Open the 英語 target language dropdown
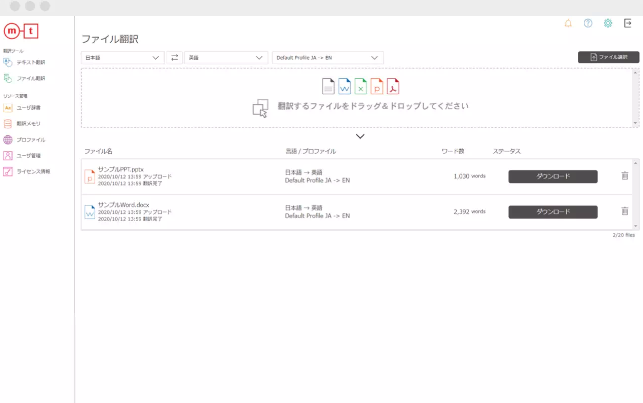This screenshot has height=403, width=643. coord(225,58)
